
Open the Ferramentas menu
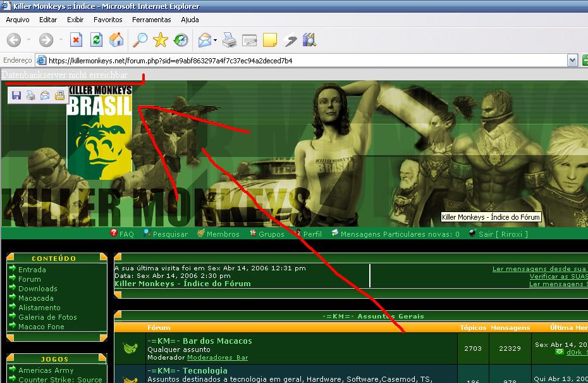click(151, 20)
